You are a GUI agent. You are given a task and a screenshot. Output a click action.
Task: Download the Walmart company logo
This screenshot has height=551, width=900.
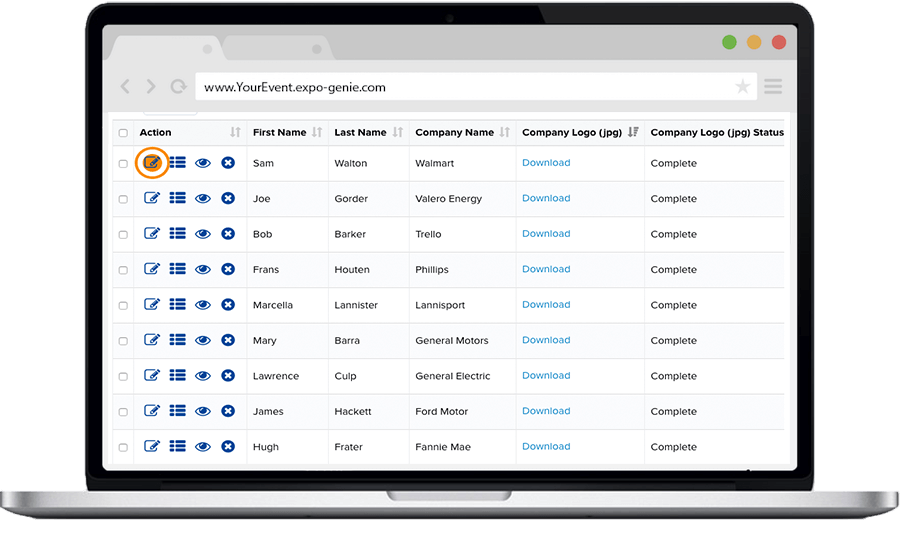point(546,162)
